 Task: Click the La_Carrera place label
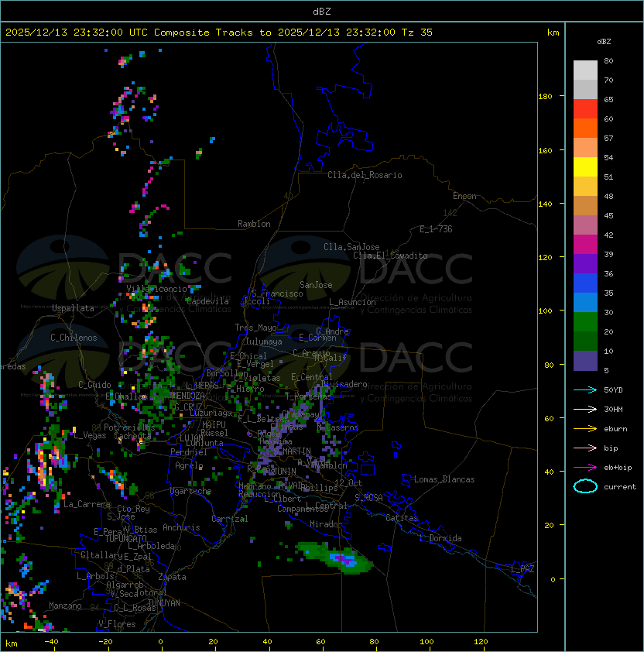(87, 504)
